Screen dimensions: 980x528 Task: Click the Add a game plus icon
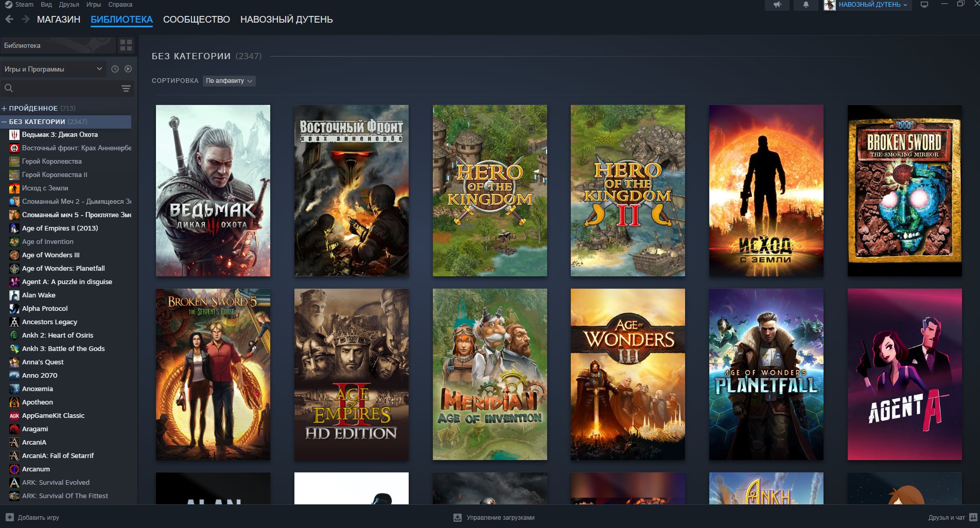10,517
